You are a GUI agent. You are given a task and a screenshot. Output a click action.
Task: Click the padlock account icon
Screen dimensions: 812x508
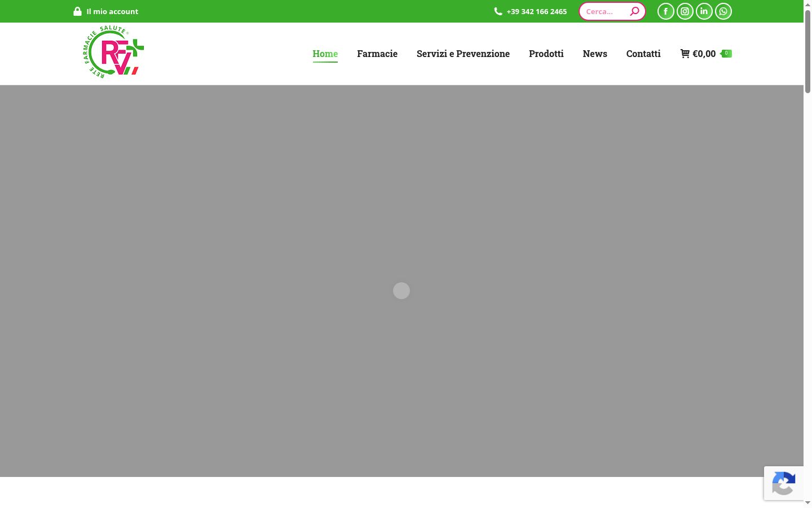pyautogui.click(x=77, y=11)
